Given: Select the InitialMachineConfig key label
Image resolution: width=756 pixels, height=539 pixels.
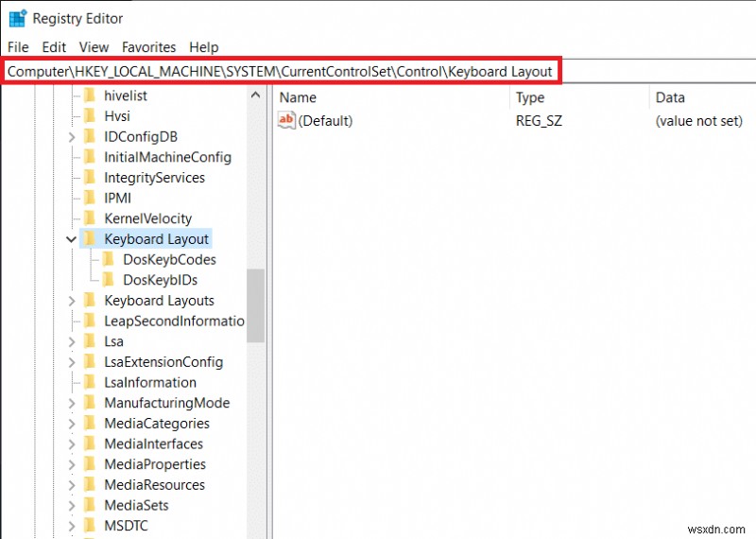Looking at the screenshot, I should (x=168, y=157).
